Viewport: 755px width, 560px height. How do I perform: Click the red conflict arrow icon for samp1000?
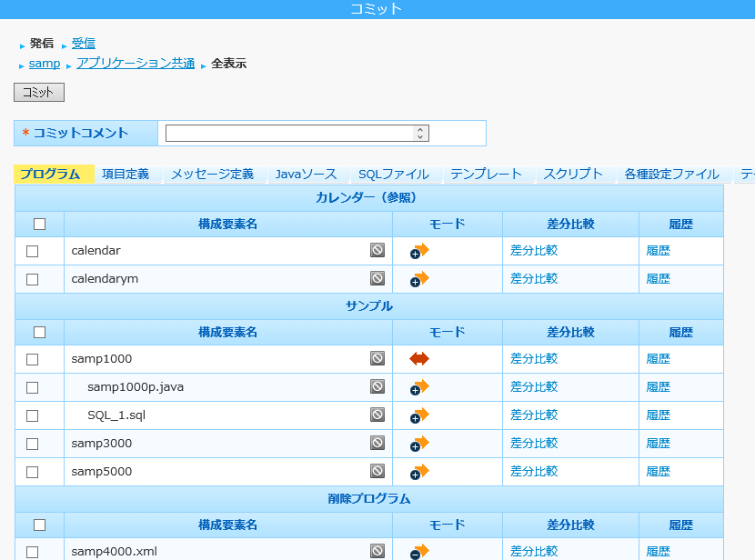point(419,358)
